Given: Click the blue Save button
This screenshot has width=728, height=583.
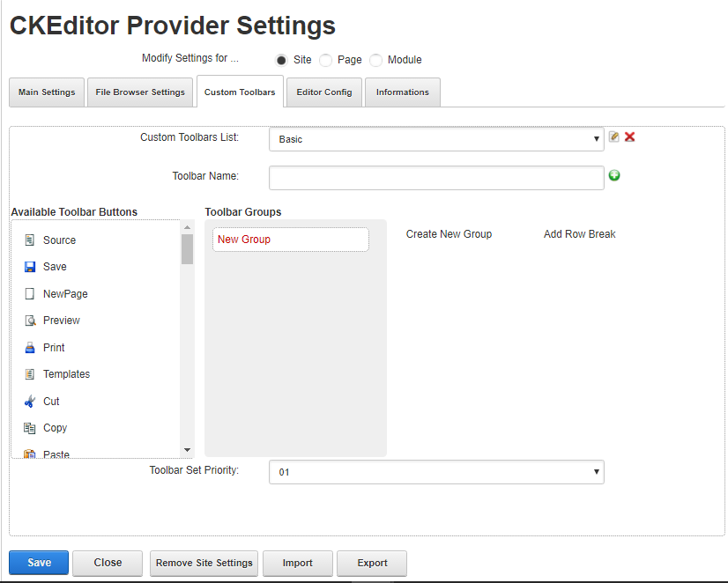Looking at the screenshot, I should coord(39,563).
